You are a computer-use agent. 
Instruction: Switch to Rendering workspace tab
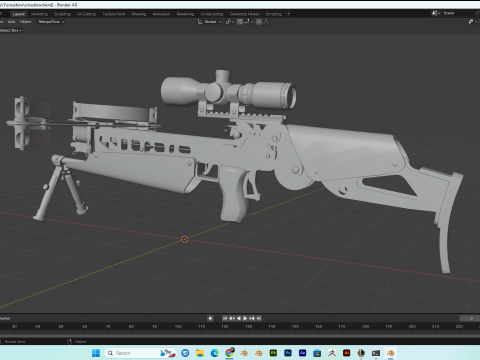tap(185, 14)
